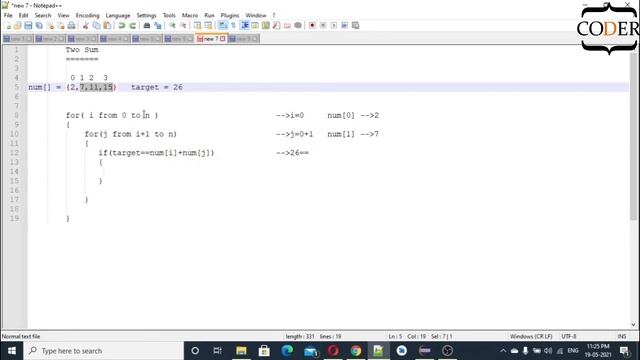
Task: Click the Type here to search box
Action: [104, 351]
